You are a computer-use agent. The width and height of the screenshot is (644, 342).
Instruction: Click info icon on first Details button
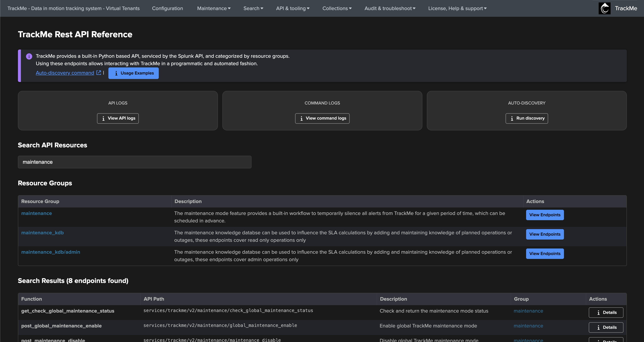(x=598, y=313)
